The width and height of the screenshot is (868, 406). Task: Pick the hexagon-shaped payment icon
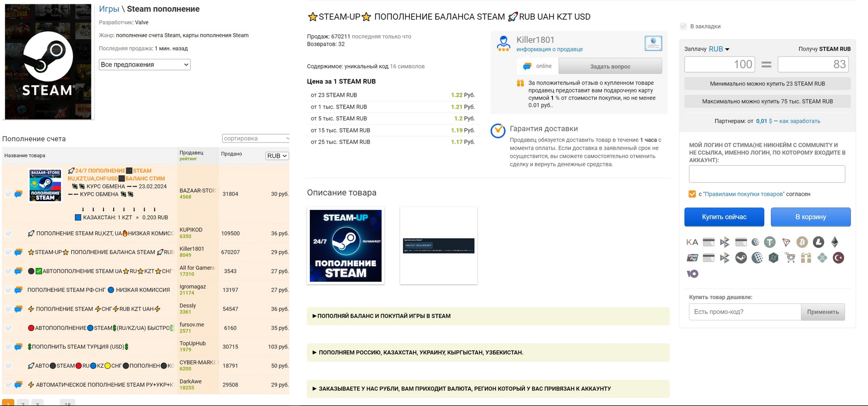point(773,258)
